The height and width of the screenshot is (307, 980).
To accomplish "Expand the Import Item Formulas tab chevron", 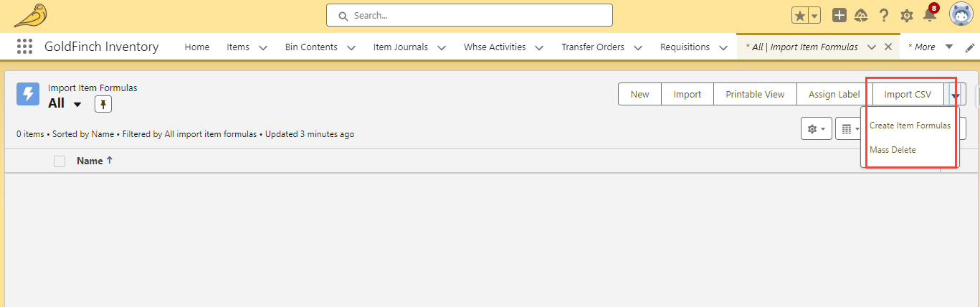I will tap(872, 47).
